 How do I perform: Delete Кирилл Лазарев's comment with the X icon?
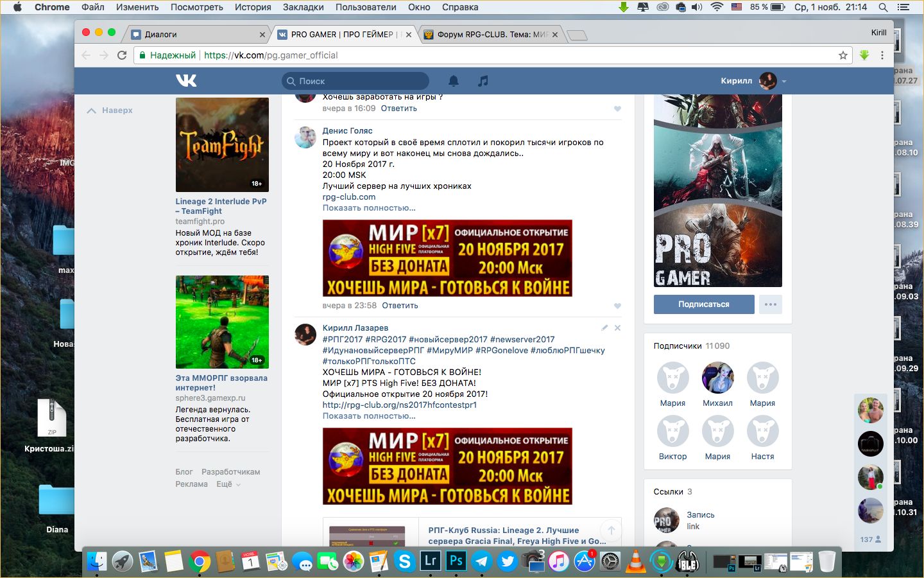click(x=617, y=328)
